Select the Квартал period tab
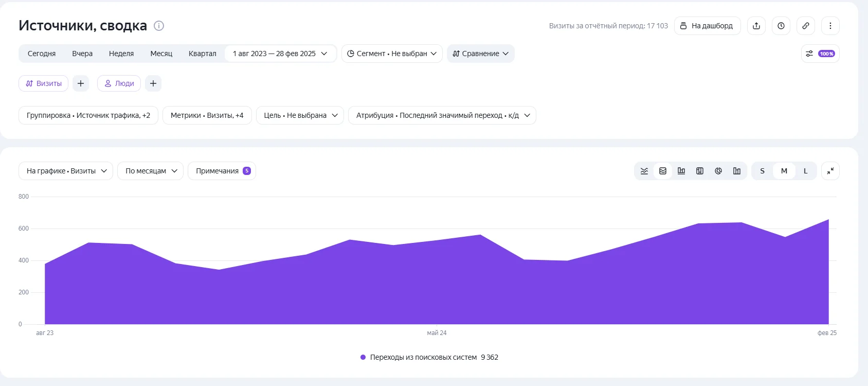868x386 pixels. (x=203, y=54)
